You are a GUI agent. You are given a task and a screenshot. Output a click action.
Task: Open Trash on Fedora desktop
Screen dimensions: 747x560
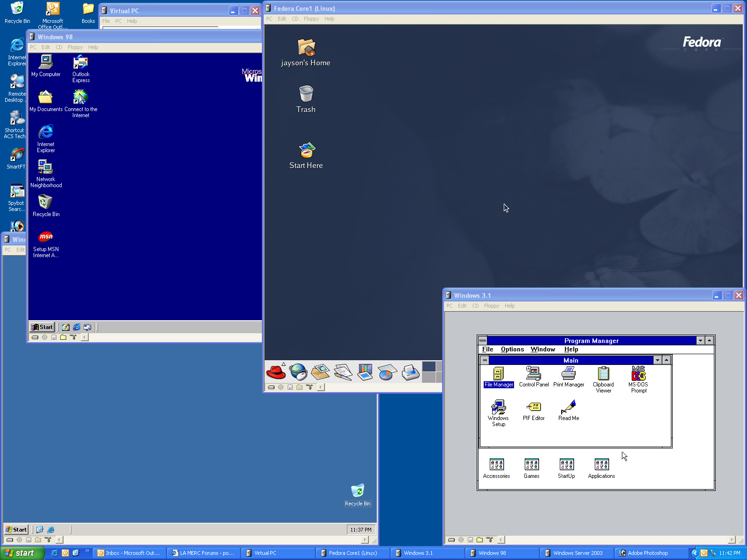coord(306,99)
